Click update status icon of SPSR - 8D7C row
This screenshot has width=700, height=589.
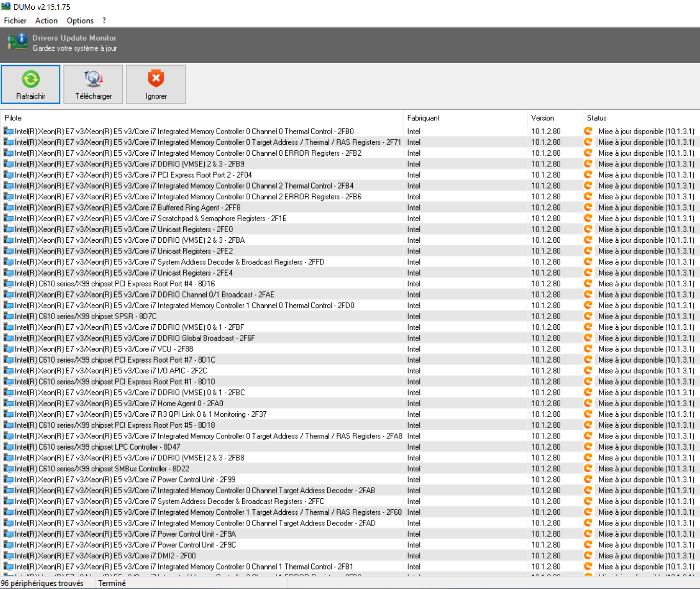point(588,317)
